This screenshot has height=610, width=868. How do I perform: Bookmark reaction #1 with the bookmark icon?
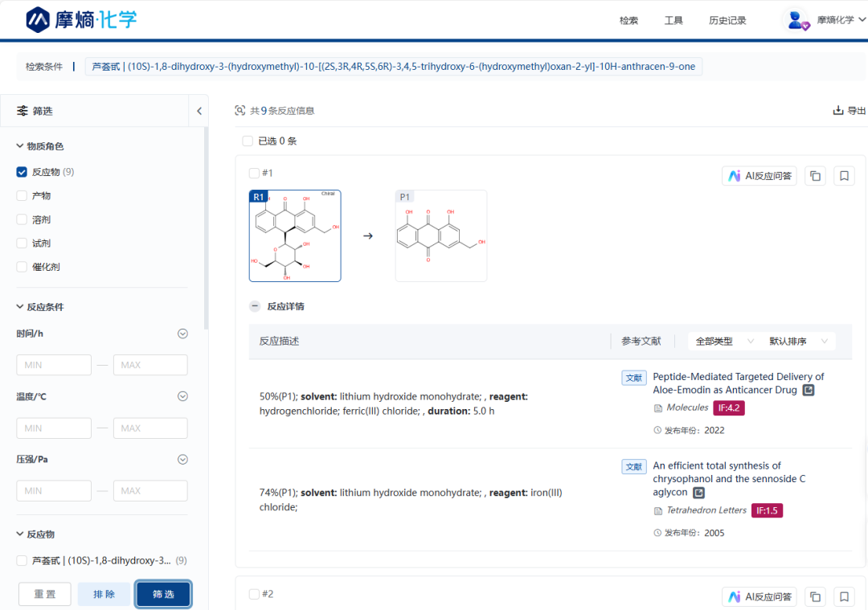(844, 176)
